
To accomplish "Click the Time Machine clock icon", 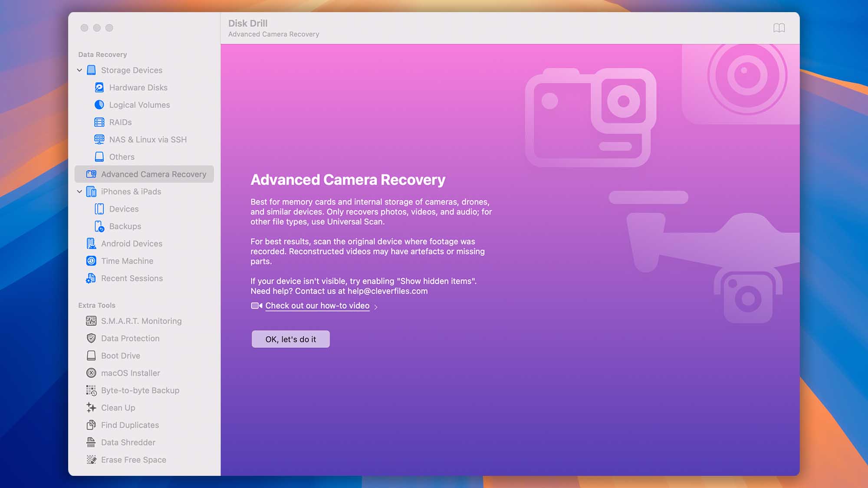I will click(91, 261).
